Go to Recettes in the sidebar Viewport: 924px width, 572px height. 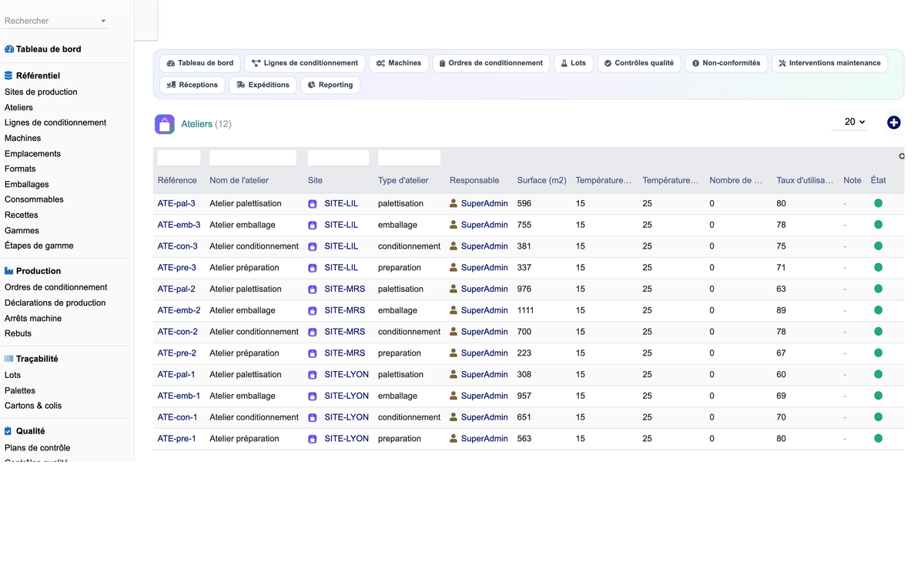click(22, 215)
